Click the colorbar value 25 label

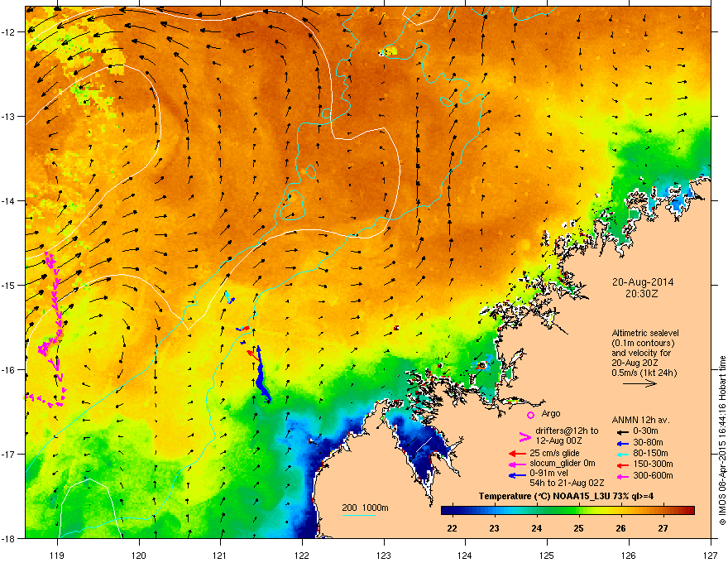pyautogui.click(x=578, y=528)
